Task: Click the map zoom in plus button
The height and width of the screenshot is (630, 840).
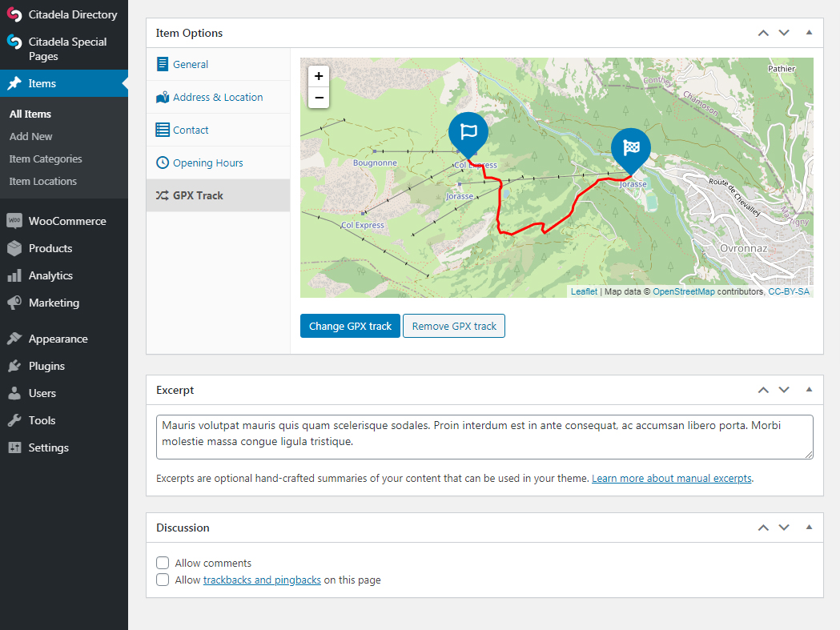Action: [x=319, y=76]
